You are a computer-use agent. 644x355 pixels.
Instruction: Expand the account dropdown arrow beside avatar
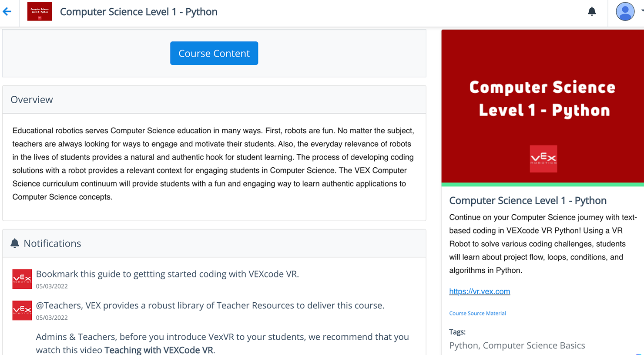pyautogui.click(x=642, y=11)
